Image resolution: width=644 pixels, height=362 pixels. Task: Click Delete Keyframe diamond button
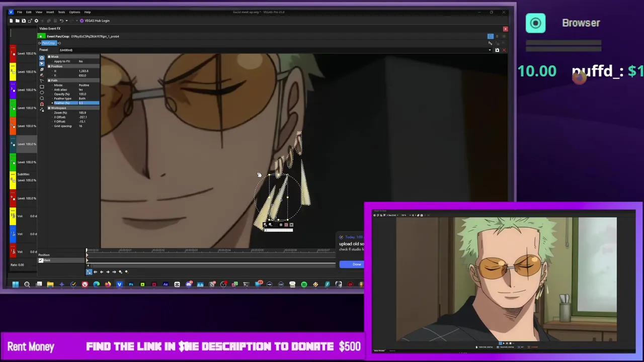(127, 272)
